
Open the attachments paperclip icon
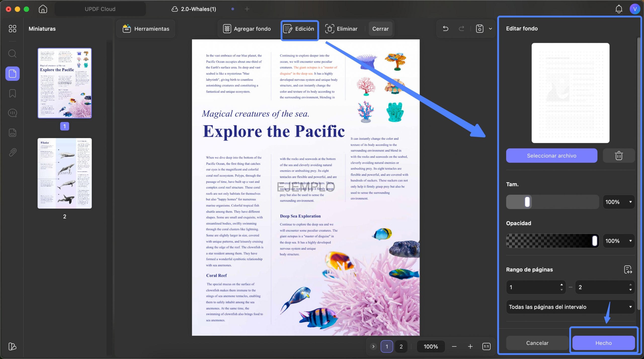pos(12,152)
